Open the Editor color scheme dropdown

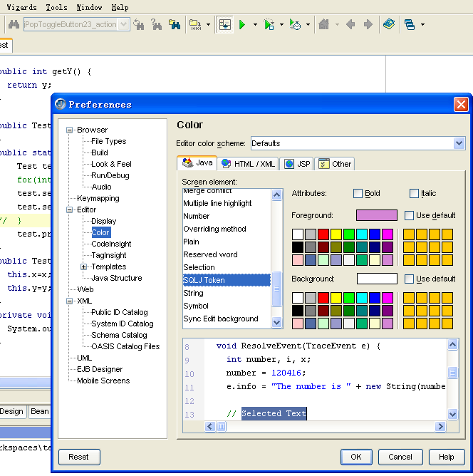point(459,143)
